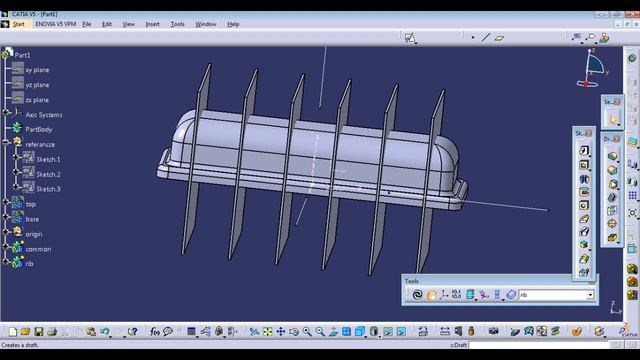This screenshot has width=640, height=360.
Task: Select the Shaft tool icon
Action: [584, 179]
